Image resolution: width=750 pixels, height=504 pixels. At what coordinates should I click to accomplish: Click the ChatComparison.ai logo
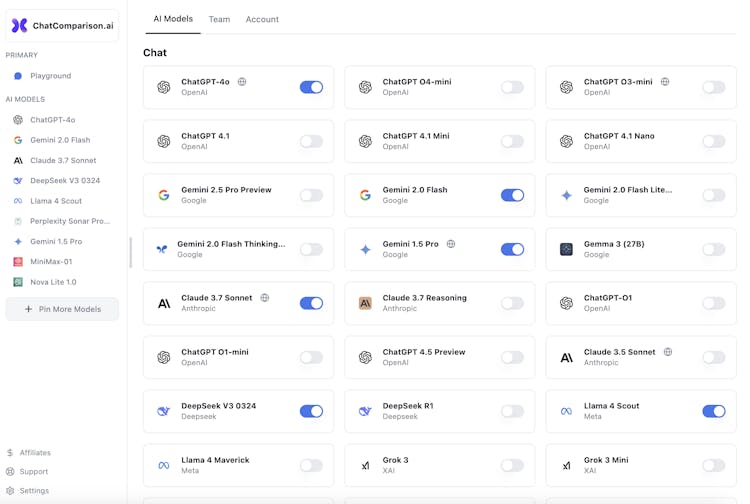(x=62, y=25)
